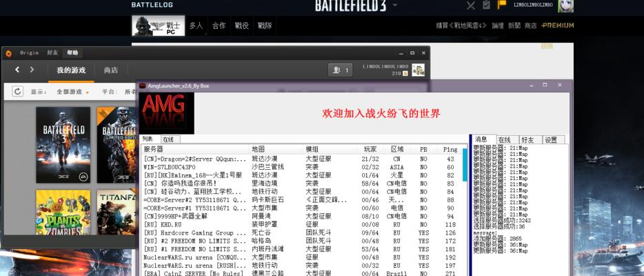
Task: Sort server list by 玩家 column
Action: pos(370,149)
